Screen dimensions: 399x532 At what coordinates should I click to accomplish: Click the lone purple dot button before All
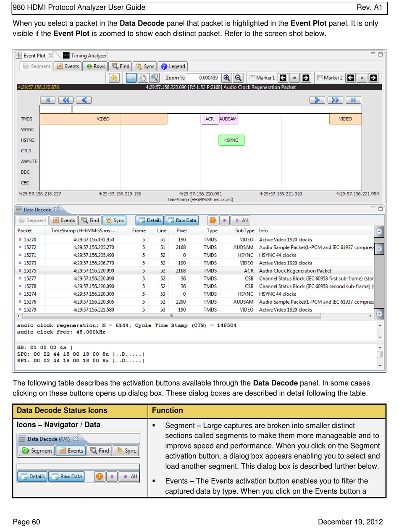click(224, 220)
